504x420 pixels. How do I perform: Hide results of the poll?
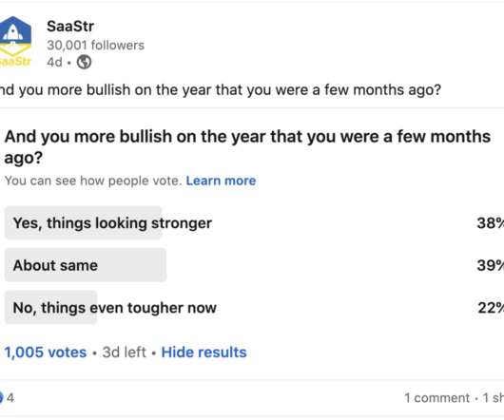coord(204,353)
